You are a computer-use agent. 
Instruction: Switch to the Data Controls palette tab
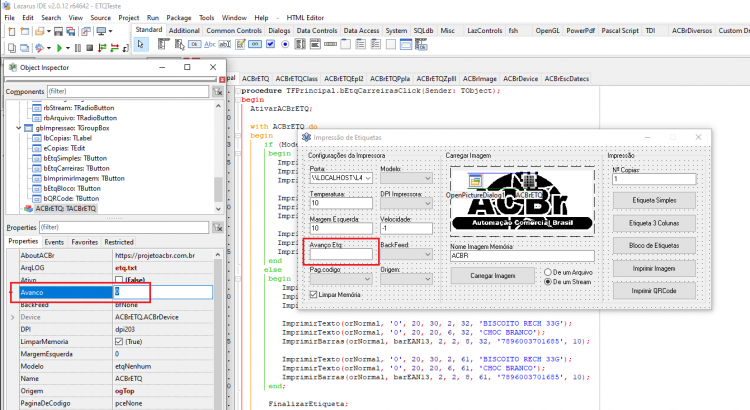click(x=317, y=30)
